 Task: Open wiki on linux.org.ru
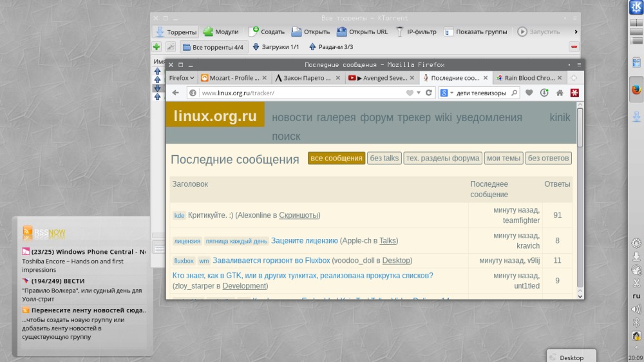pyautogui.click(x=443, y=117)
